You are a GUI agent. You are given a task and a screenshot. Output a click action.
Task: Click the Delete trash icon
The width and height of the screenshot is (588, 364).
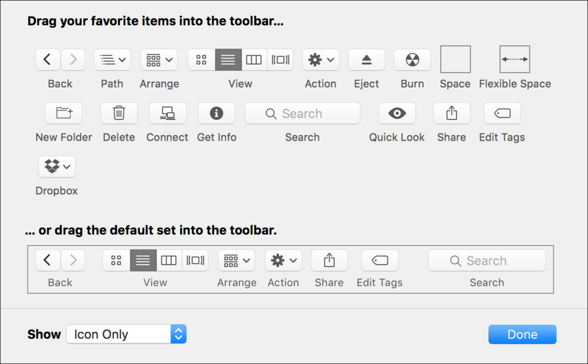(x=119, y=113)
